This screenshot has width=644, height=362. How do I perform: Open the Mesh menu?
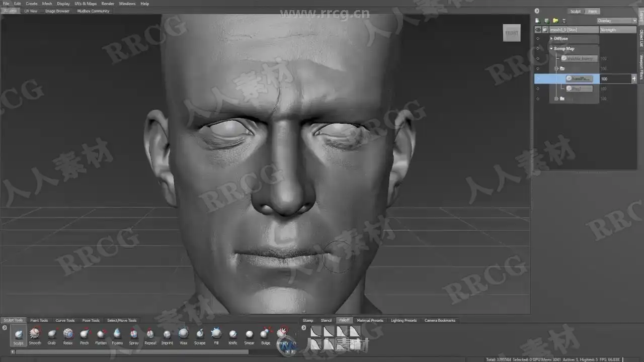coord(47,4)
